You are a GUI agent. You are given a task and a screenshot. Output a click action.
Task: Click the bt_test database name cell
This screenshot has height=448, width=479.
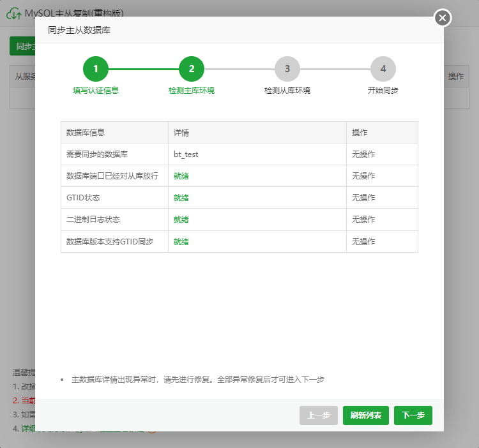pos(190,154)
